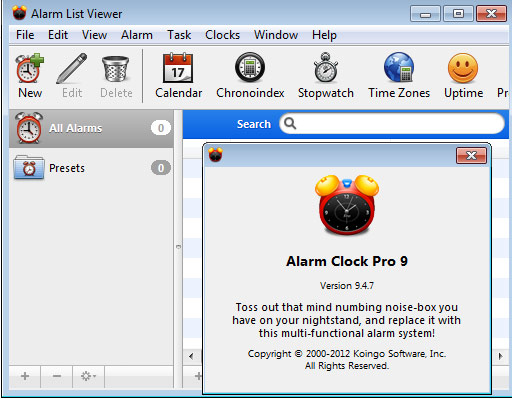
Task: Click the alarm list scroll right arrow
Action: click(x=500, y=356)
